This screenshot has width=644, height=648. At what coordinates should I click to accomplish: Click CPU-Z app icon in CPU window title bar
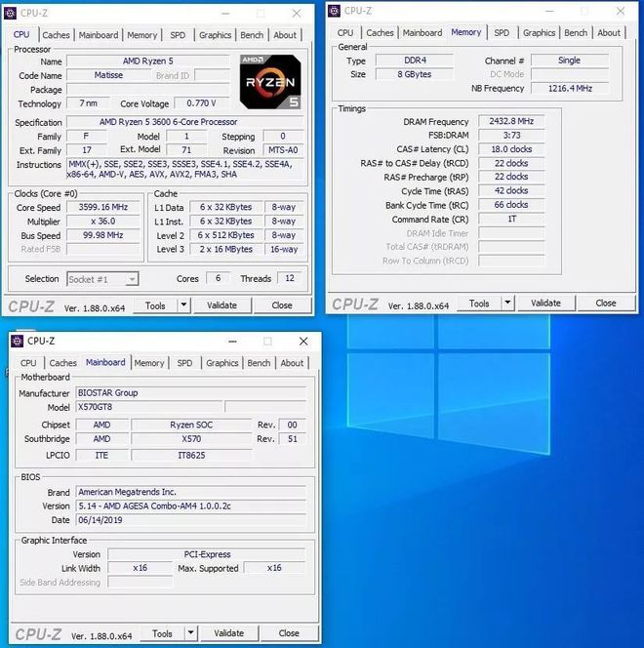click(10, 14)
